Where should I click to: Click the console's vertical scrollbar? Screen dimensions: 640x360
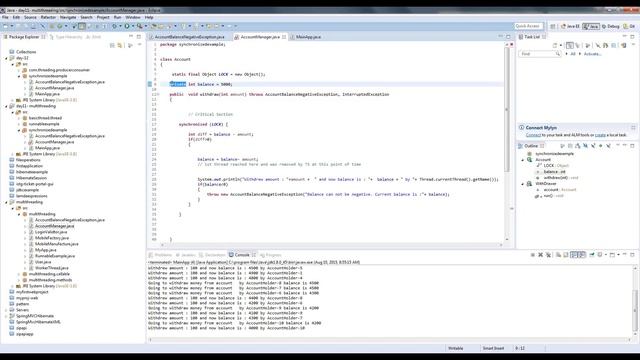[635, 302]
